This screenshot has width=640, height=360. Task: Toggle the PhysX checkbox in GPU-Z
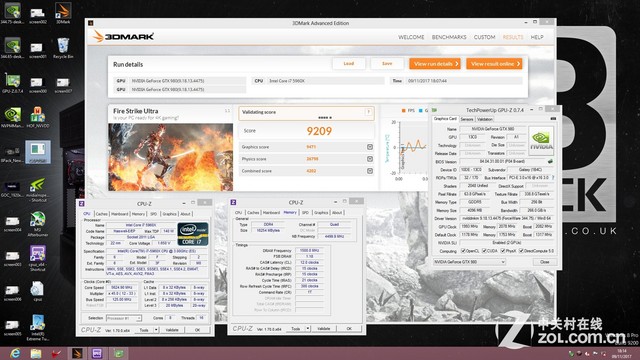503,251
